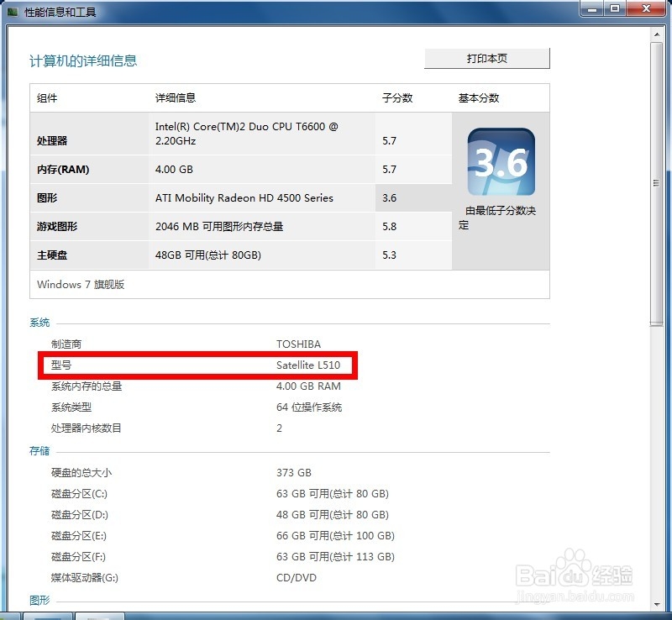Click the Windows 7 旗舰版 edition label
The height and width of the screenshot is (620, 672).
(x=78, y=285)
